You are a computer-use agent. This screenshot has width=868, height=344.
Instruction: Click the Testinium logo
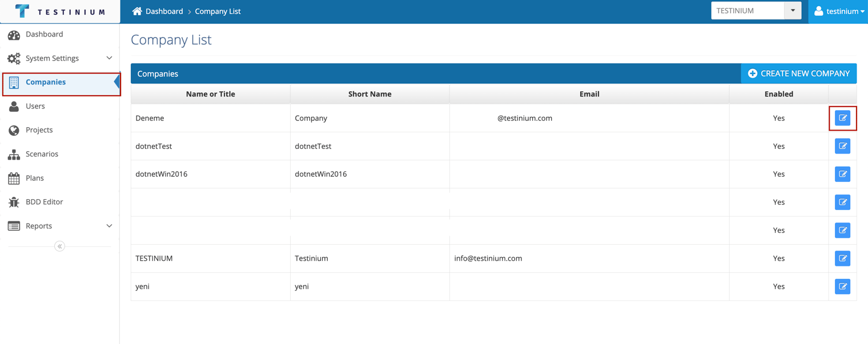click(x=60, y=11)
